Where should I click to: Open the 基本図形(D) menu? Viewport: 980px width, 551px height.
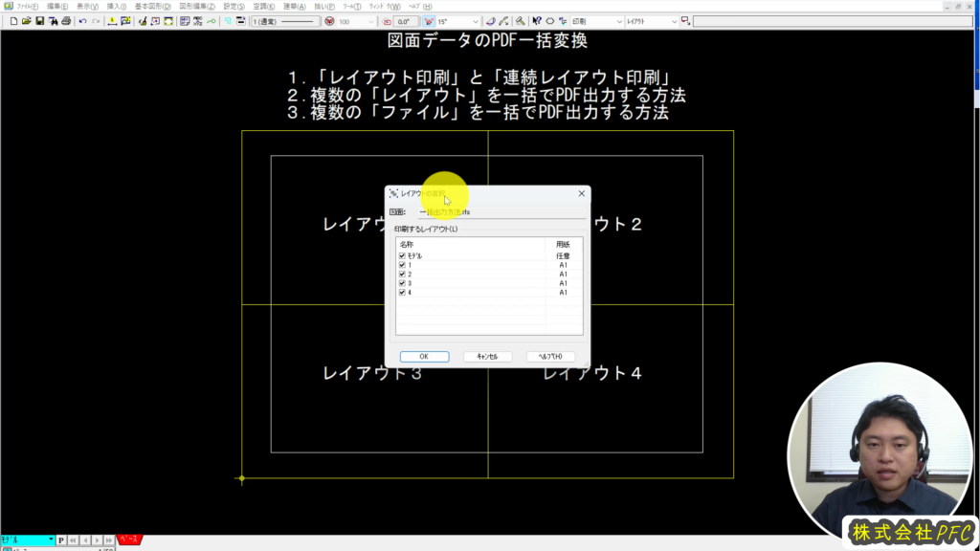(x=151, y=6)
